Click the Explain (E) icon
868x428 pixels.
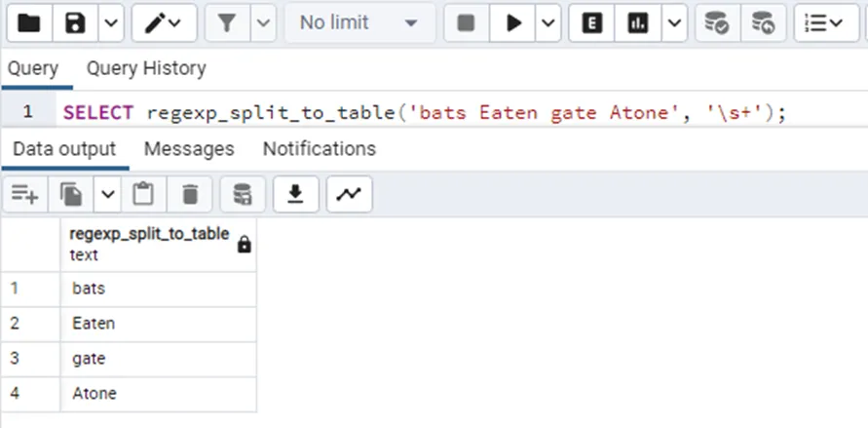[x=591, y=22]
